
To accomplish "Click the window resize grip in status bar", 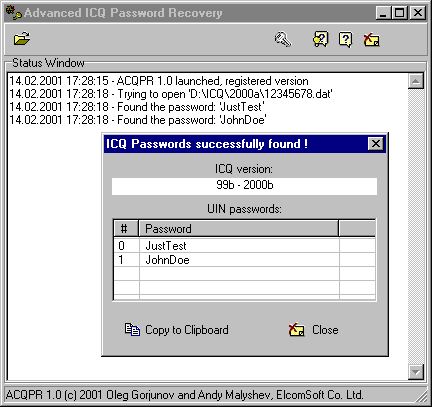I will (421, 396).
